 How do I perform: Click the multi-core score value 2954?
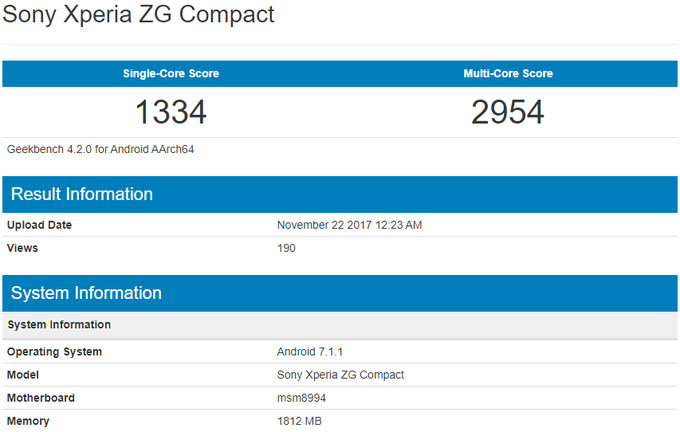point(508,112)
